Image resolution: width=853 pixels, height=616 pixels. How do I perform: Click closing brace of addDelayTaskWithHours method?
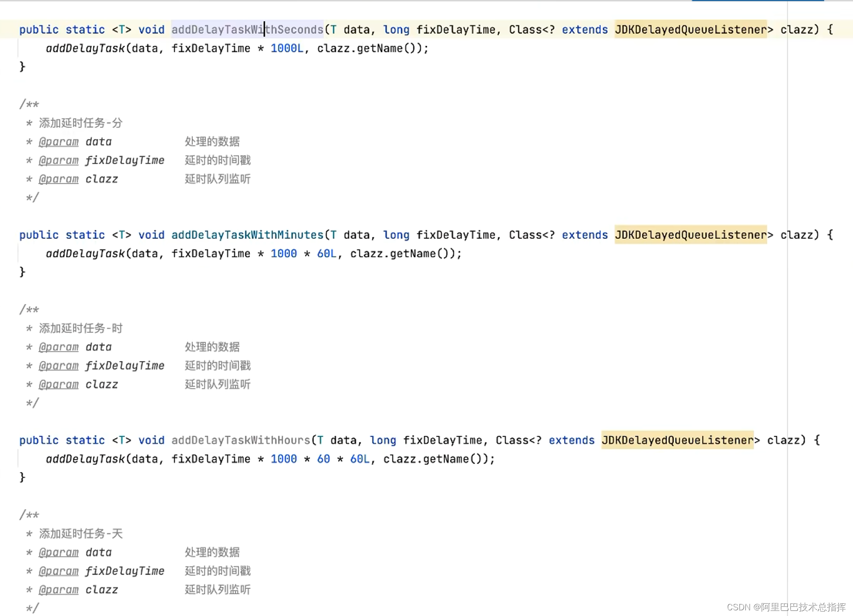coord(22,477)
